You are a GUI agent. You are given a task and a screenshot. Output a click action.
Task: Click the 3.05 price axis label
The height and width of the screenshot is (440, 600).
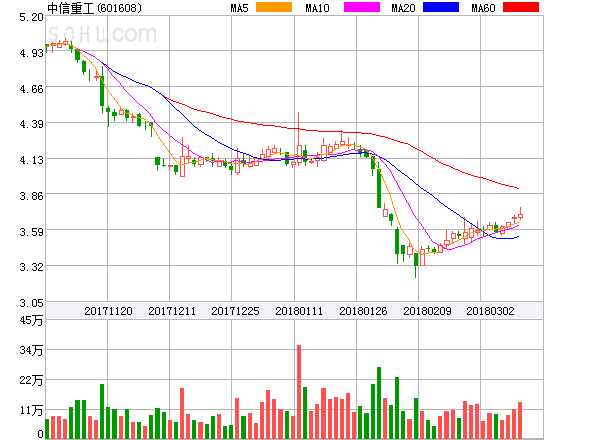pos(31,303)
